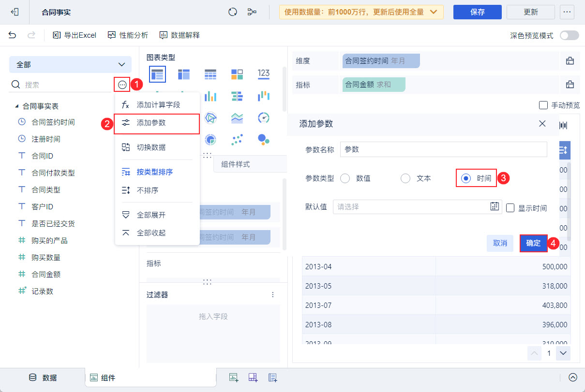Select the colored tiles chart type icon
Image resolution: width=585 pixels, height=392 pixels.
[x=237, y=74]
